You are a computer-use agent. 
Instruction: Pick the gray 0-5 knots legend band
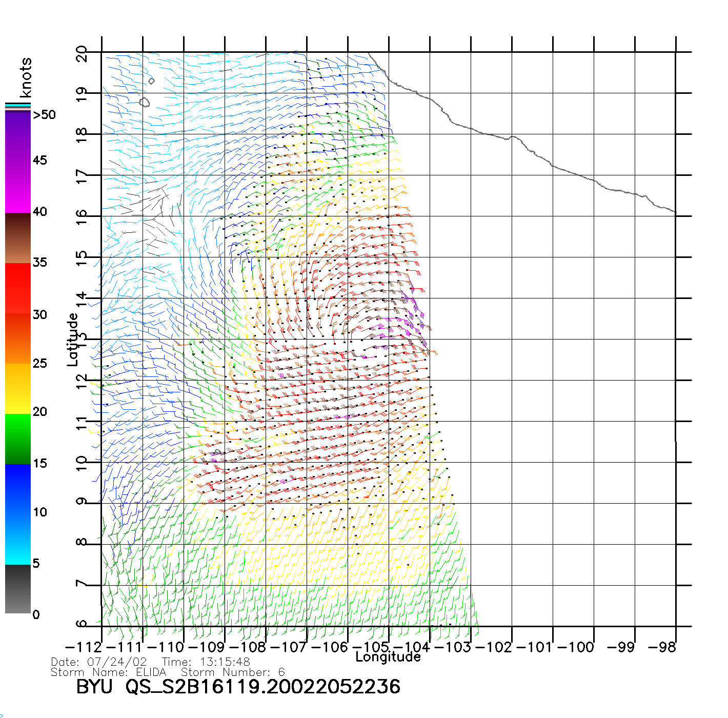pos(18,589)
